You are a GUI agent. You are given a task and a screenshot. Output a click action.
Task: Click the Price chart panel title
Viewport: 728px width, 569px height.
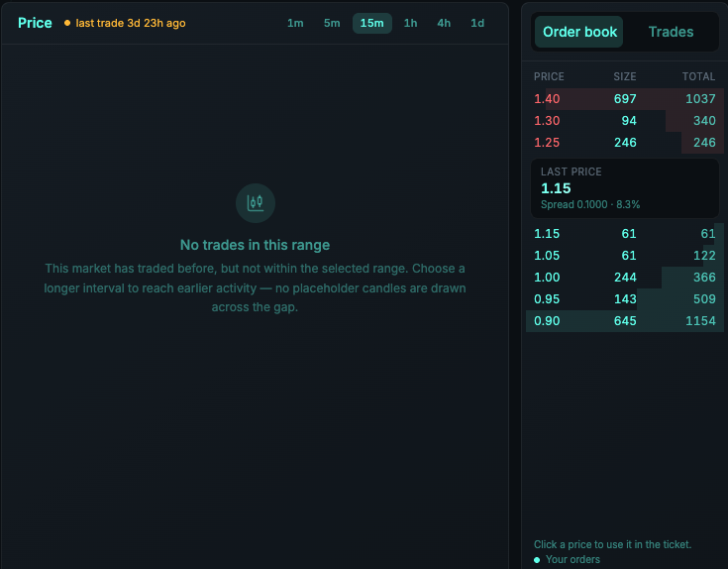click(35, 23)
